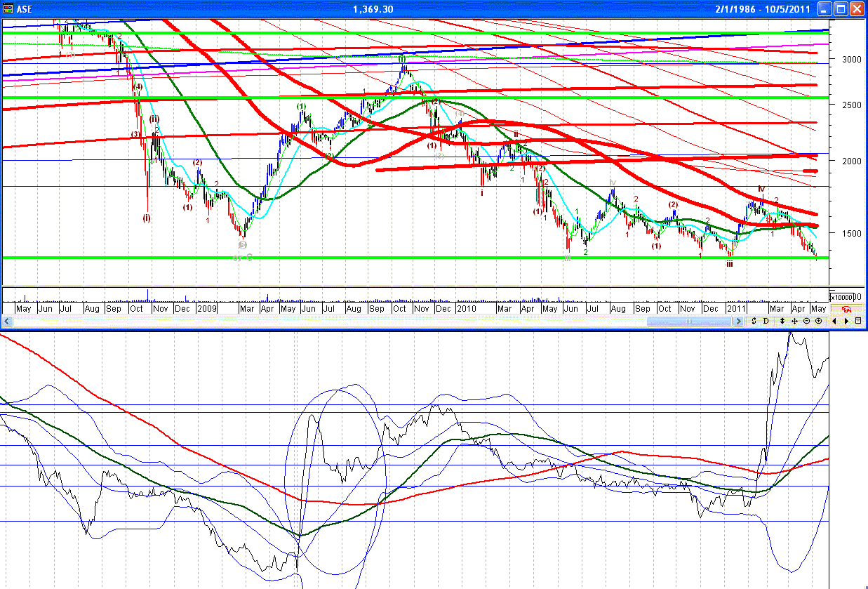The image size is (868, 589).
Task: Click the vertical up-down arrows scaling icon
Action: coord(782,321)
